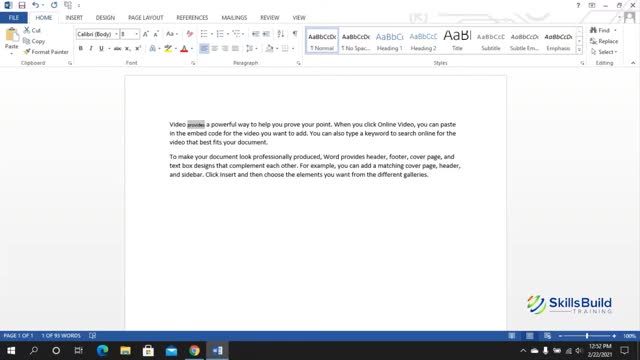Switch to the REFERENCES tab
The height and width of the screenshot is (360, 640).
click(192, 18)
